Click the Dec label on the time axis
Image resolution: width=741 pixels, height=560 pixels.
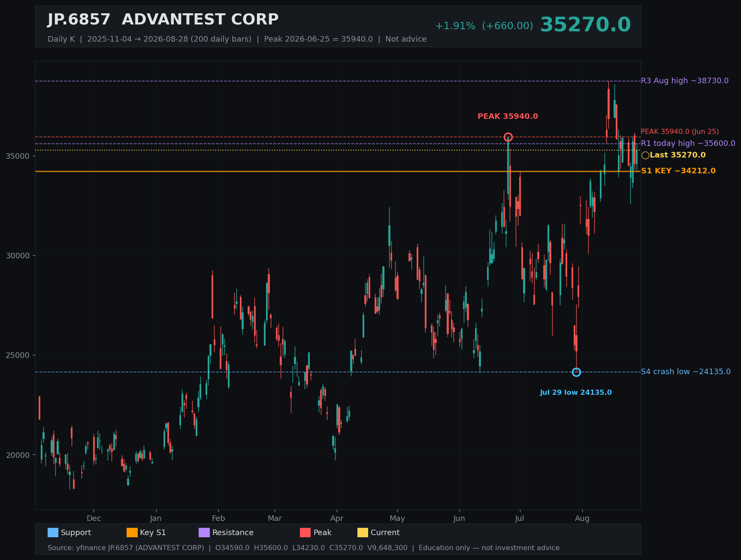(94, 518)
